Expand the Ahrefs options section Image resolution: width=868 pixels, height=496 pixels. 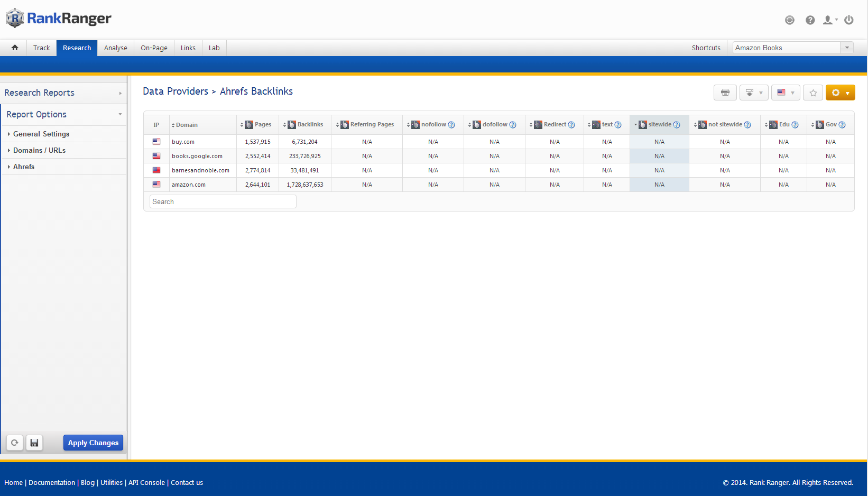pyautogui.click(x=24, y=167)
